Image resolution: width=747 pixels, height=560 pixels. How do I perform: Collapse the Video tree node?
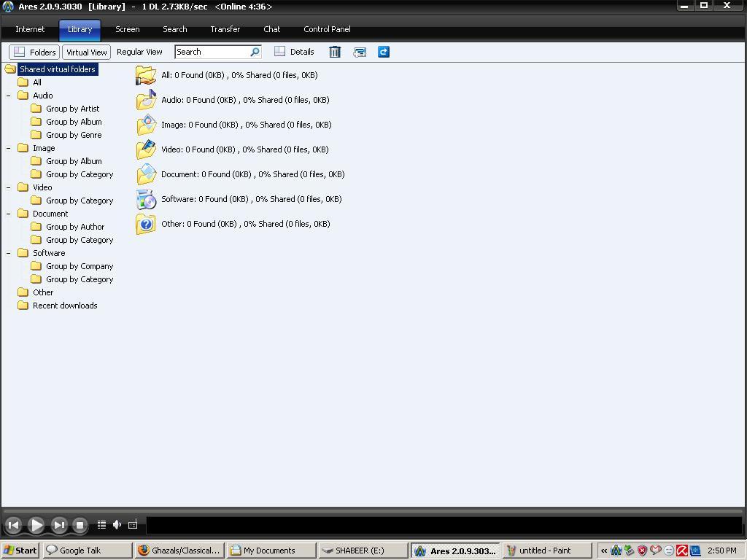click(x=8, y=187)
